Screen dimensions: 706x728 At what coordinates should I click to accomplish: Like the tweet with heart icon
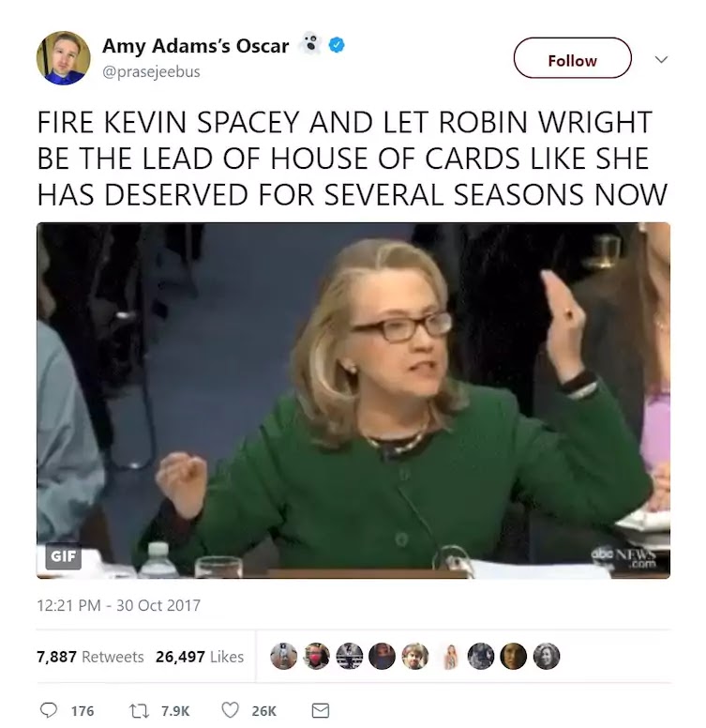point(230,710)
